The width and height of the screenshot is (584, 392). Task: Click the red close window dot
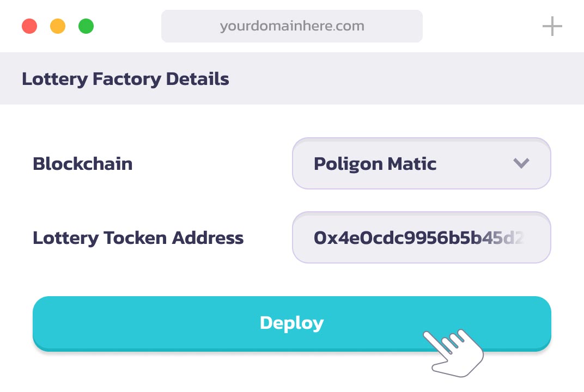point(29,26)
